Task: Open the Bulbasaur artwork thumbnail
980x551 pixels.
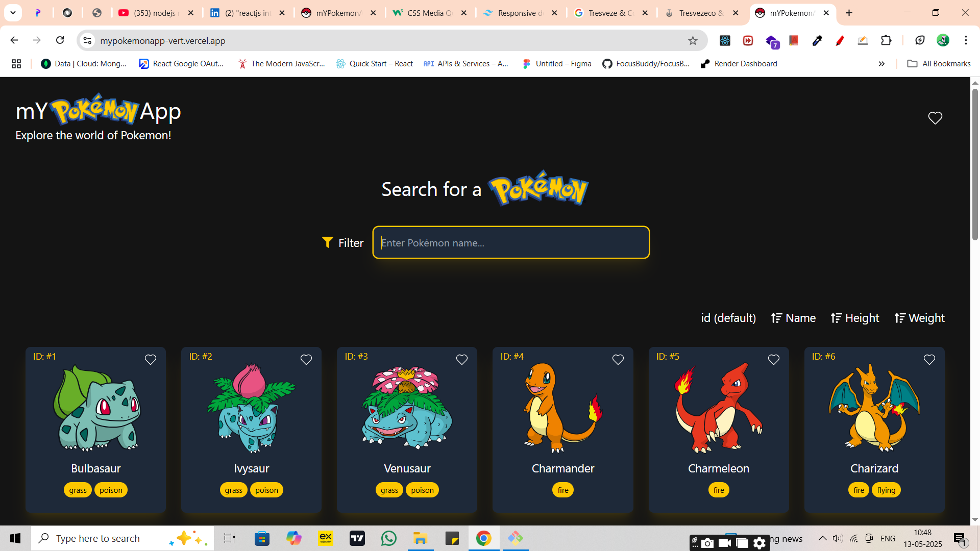Action: tap(96, 408)
